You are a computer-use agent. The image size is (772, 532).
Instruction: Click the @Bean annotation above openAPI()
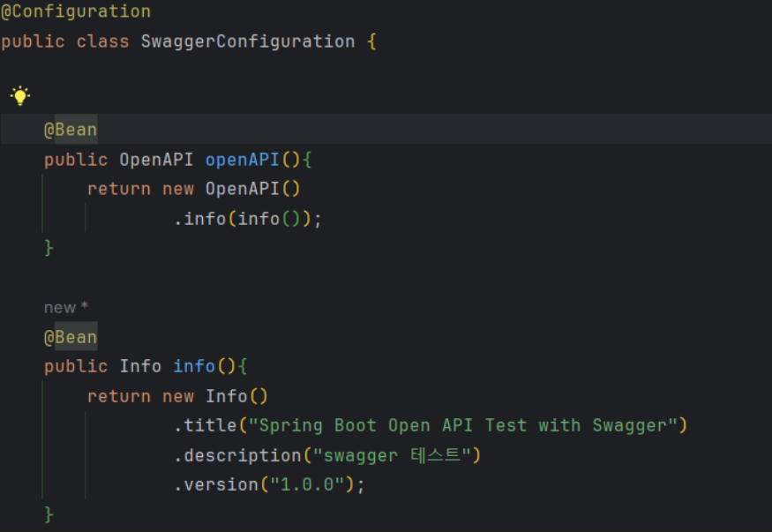(71, 130)
